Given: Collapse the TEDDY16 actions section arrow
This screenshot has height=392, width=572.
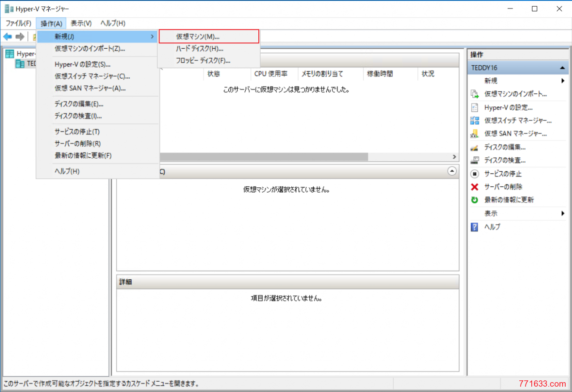Looking at the screenshot, I should 562,68.
